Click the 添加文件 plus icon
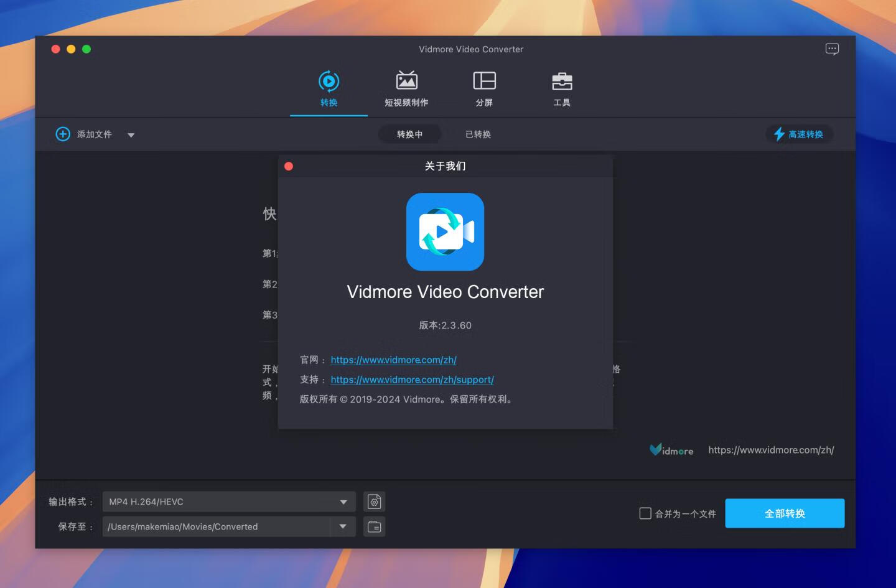This screenshot has width=896, height=588. pyautogui.click(x=63, y=134)
